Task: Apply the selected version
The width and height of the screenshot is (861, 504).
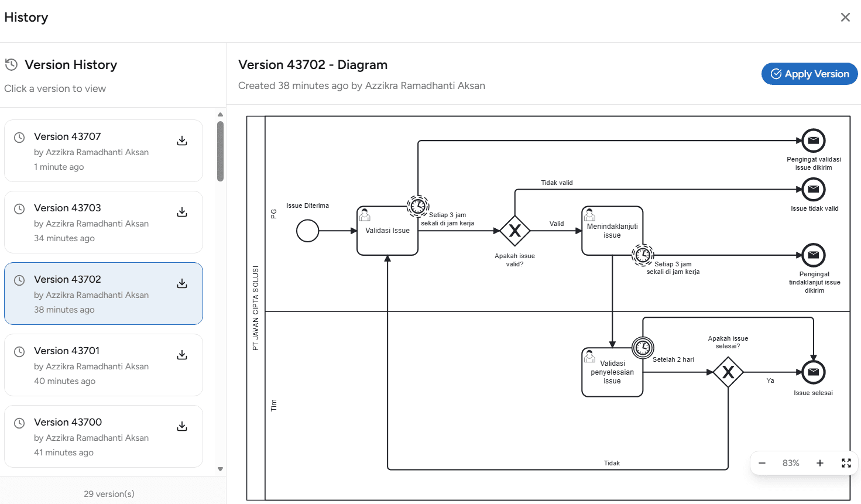Action: [x=809, y=74]
